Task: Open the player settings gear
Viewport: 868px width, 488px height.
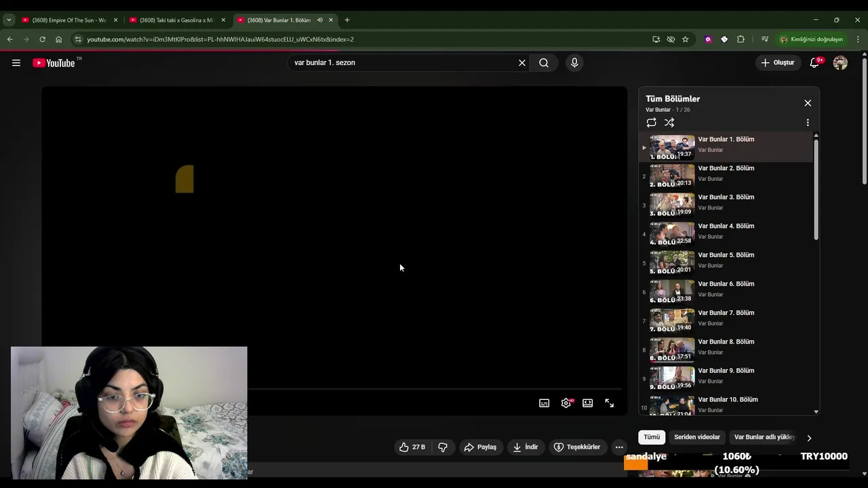Action: (566, 403)
